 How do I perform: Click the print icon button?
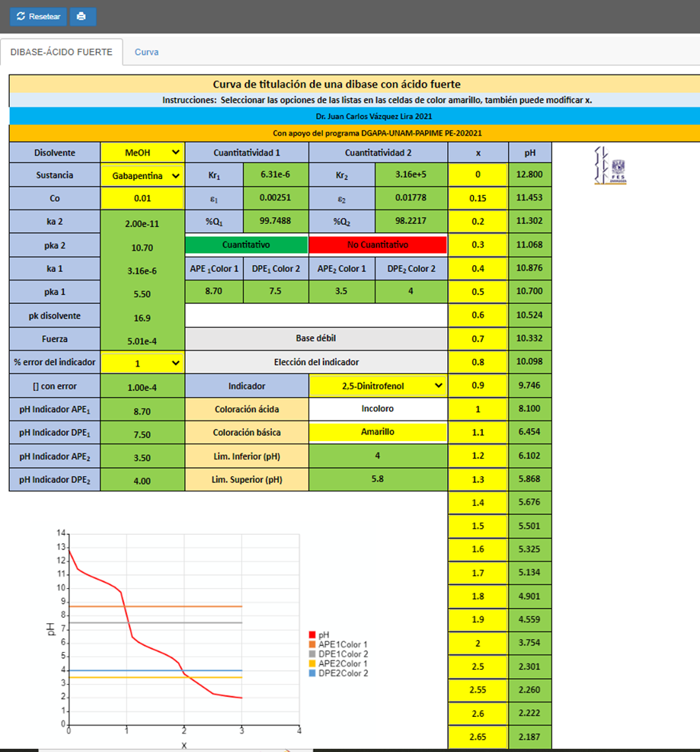82,17
